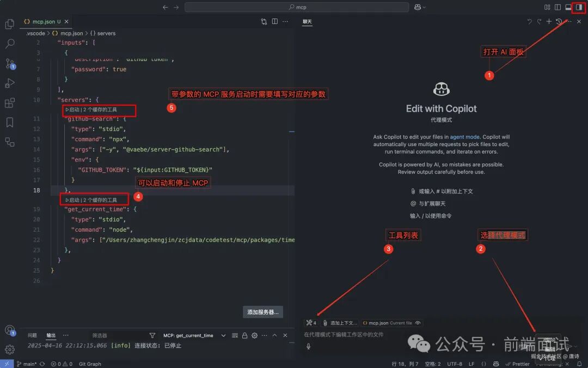The height and width of the screenshot is (368, 588).
Task: Click the 'mcp.json' breadcrumb
Action: click(68, 33)
